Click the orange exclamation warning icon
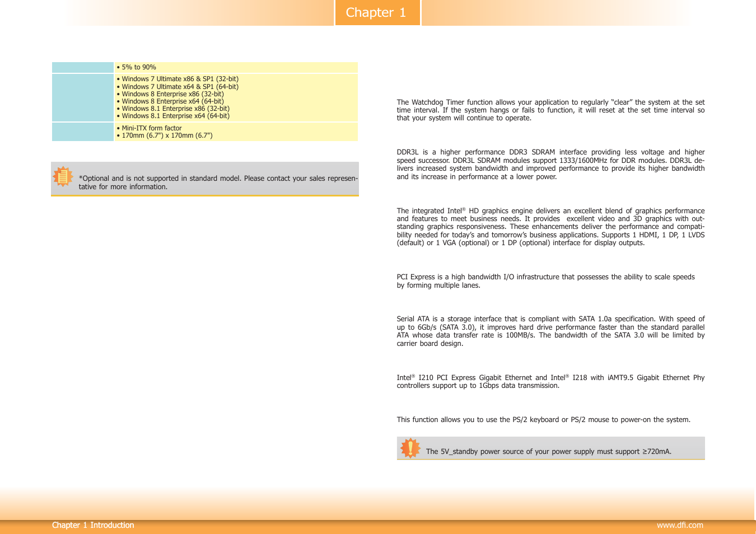 tap(410, 448)
